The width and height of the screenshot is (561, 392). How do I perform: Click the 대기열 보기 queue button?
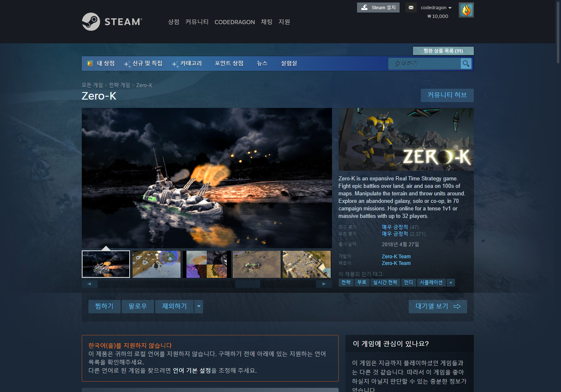(x=438, y=306)
